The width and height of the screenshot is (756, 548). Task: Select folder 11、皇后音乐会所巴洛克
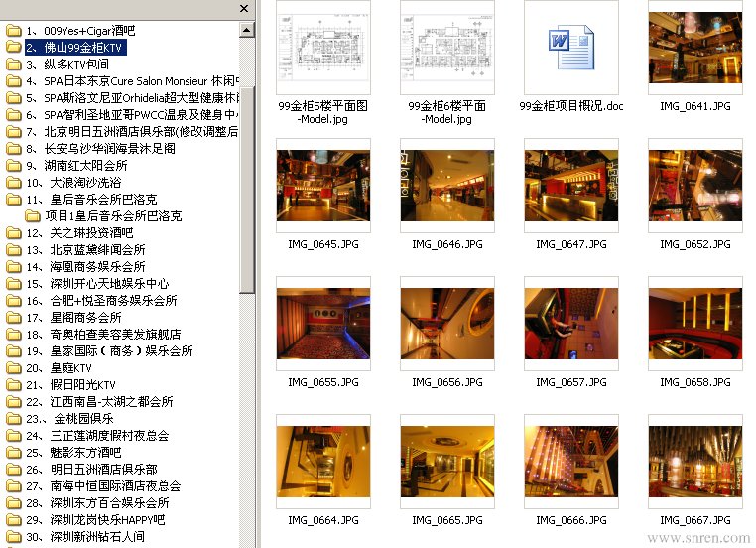click(91, 200)
